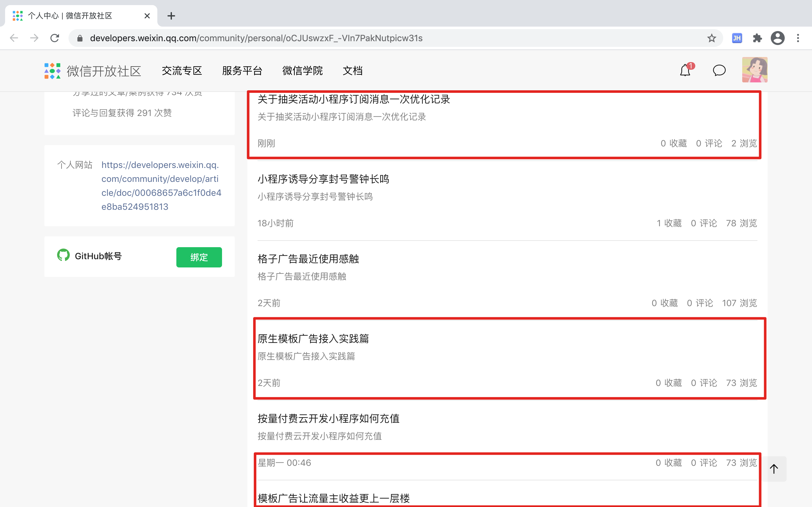Screen dimensions: 812x507
Task: Open the chat messages icon
Action: (x=719, y=70)
